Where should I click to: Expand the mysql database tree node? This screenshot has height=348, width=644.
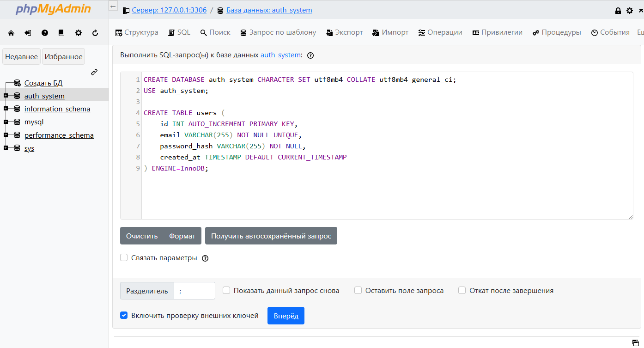[6, 122]
